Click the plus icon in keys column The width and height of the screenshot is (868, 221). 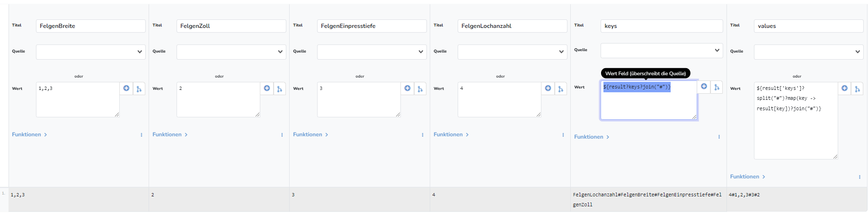click(704, 87)
